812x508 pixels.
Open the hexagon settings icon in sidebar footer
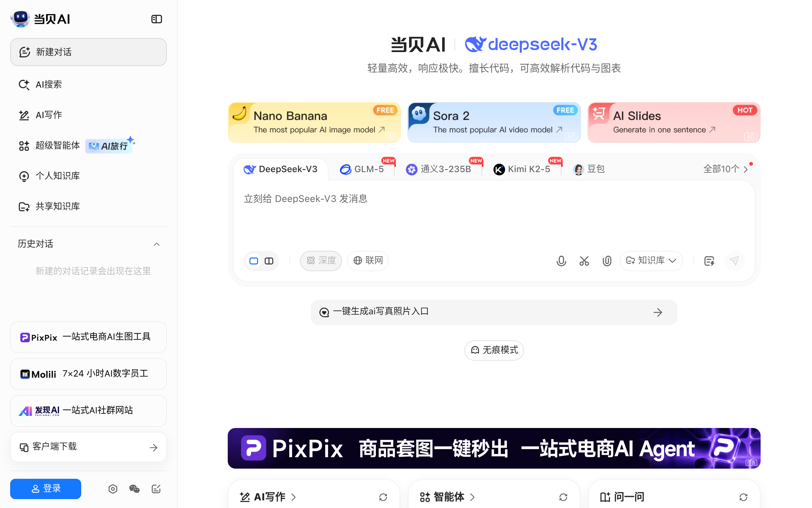tap(113, 489)
